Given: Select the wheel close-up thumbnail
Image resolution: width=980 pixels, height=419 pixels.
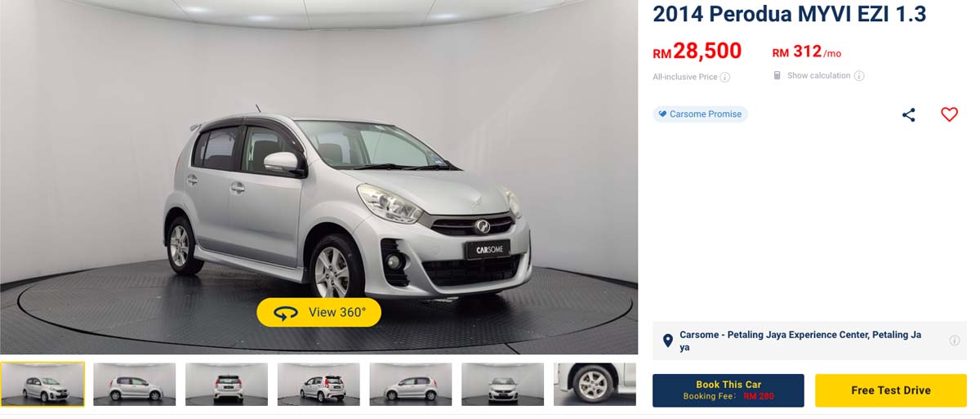Looking at the screenshot, I should [x=595, y=384].
